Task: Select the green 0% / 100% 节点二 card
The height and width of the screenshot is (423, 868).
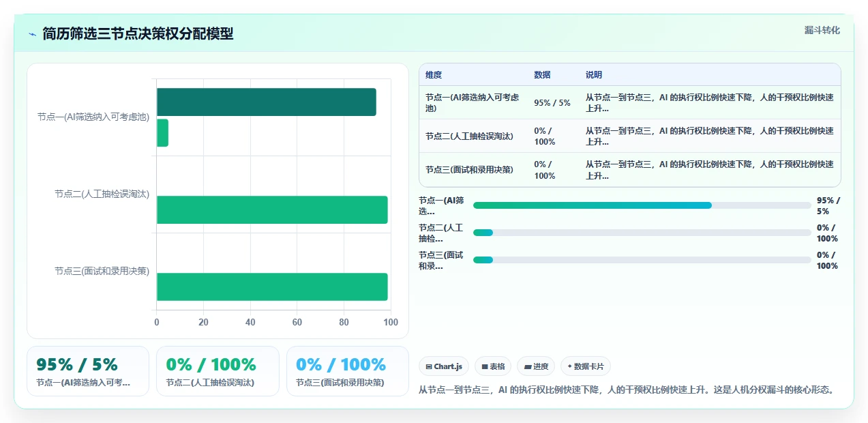Action: 218,371
